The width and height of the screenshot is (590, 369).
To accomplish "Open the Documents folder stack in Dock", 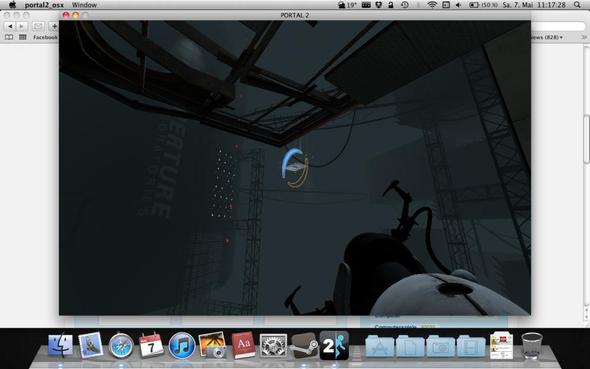I will click(x=410, y=346).
